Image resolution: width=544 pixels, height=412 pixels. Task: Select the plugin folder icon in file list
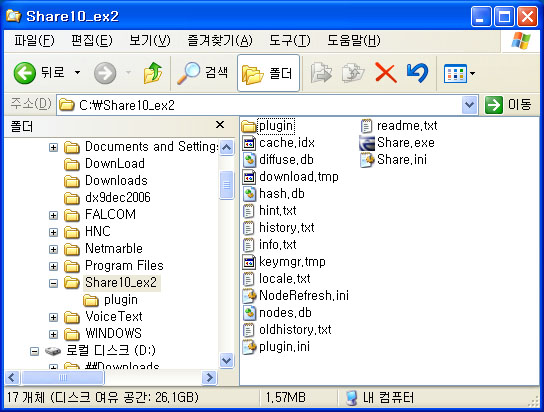coord(249,126)
